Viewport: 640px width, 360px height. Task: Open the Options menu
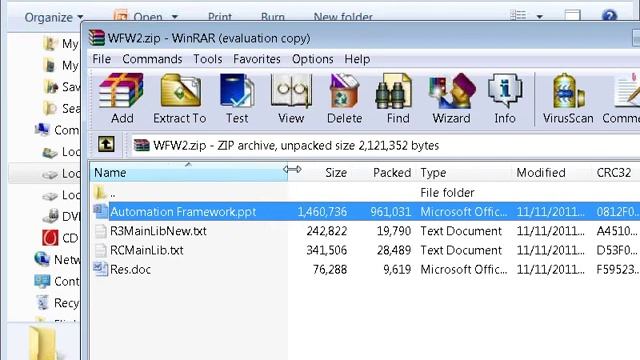click(x=313, y=59)
